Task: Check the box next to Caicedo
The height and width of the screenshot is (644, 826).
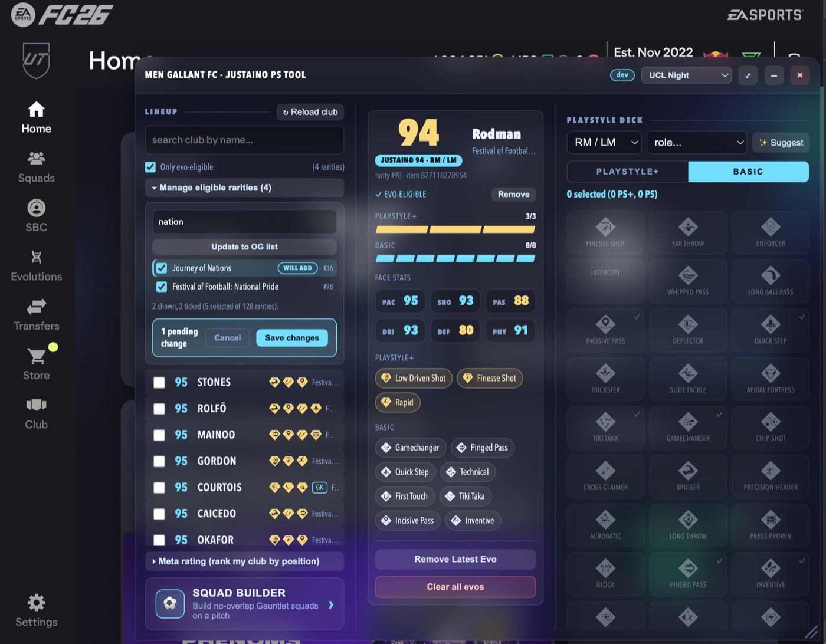Action: click(x=159, y=514)
